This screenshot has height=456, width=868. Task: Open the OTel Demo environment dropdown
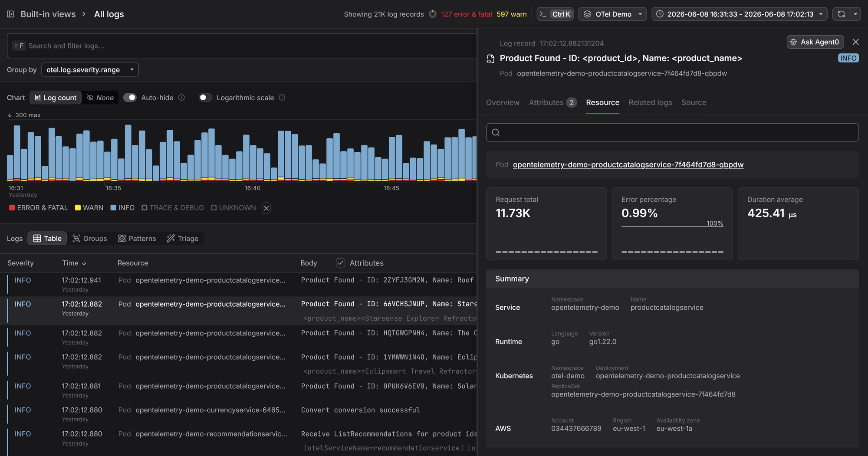612,14
